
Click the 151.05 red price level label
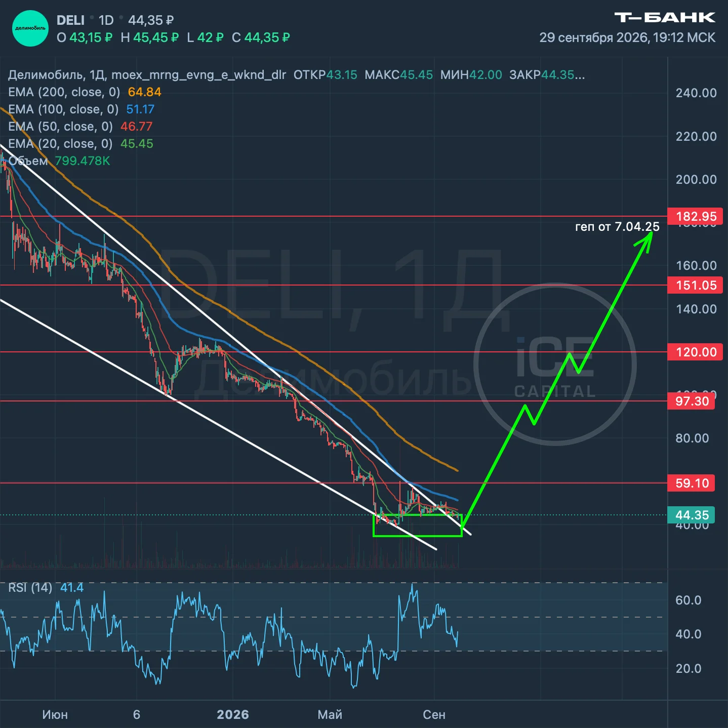(696, 285)
